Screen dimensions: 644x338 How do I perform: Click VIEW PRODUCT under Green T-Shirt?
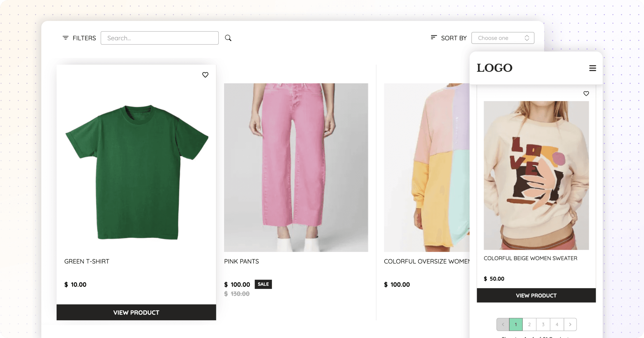click(x=136, y=312)
